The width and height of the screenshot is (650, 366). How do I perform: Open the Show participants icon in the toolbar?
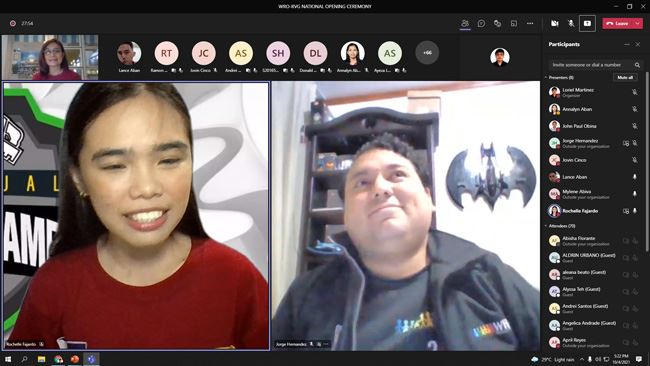pyautogui.click(x=465, y=24)
